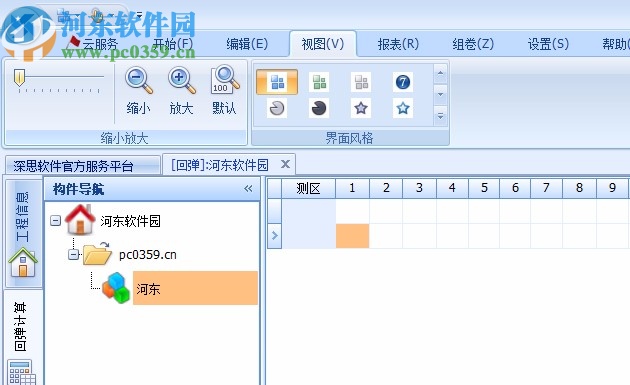Open the 报表(R) ribbon tab
Viewport: 630px width, 385px height.
(398, 43)
